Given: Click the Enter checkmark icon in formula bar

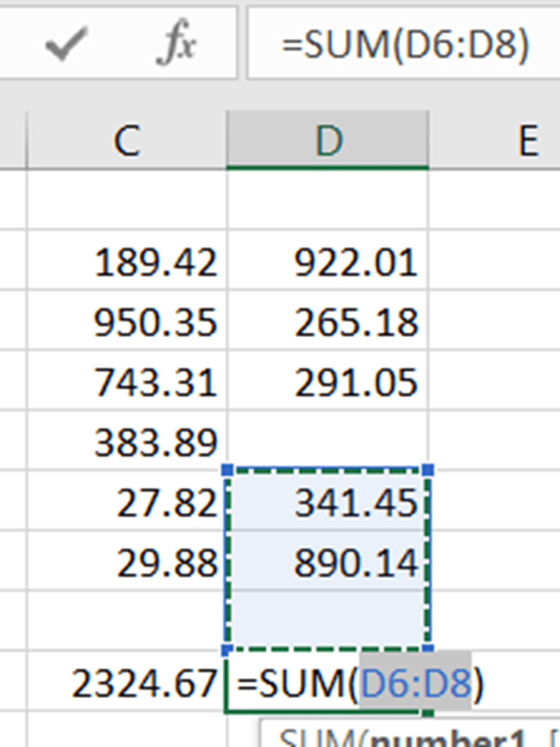Looking at the screenshot, I should click(66, 44).
